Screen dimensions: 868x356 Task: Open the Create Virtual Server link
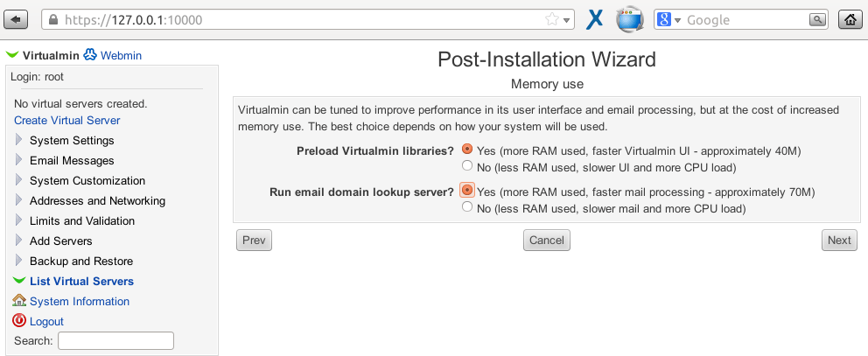click(67, 120)
